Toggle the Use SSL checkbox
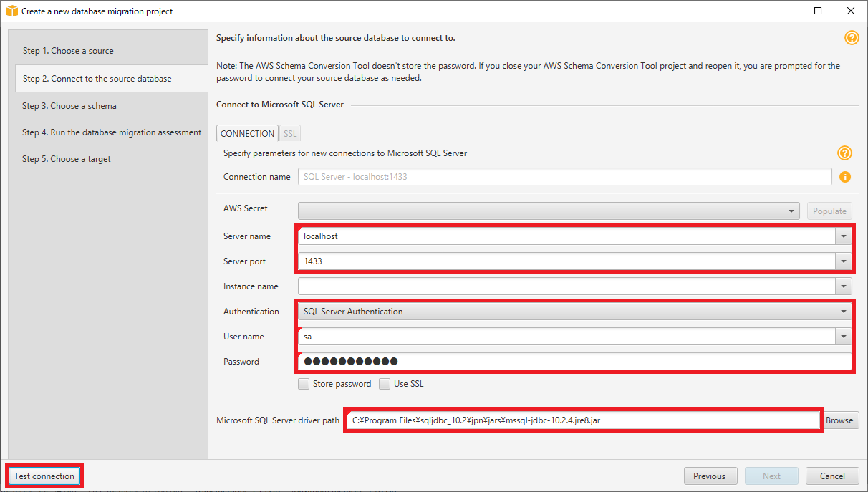Image resolution: width=868 pixels, height=492 pixels. click(385, 384)
